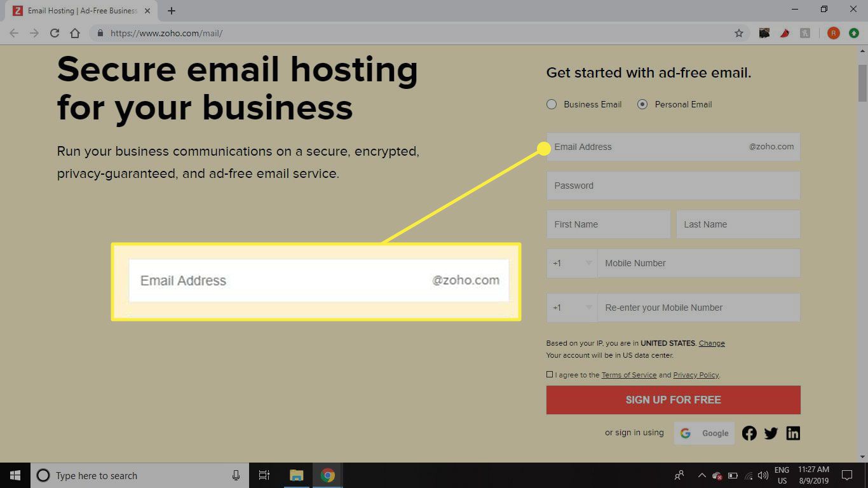868x488 pixels.
Task: Click the Chrome taskbar icon
Action: (x=328, y=475)
